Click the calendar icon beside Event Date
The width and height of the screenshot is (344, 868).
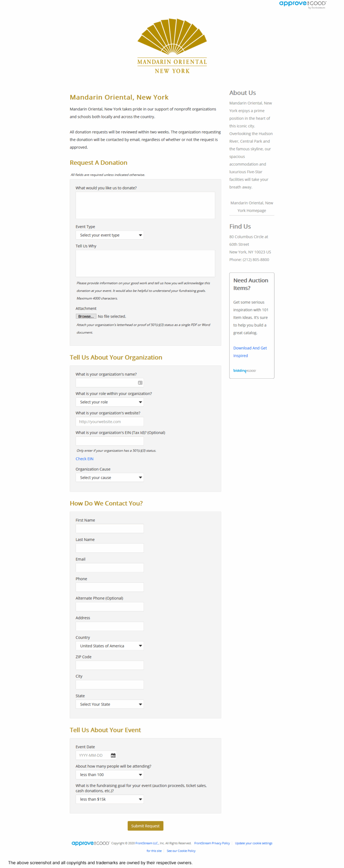click(113, 755)
